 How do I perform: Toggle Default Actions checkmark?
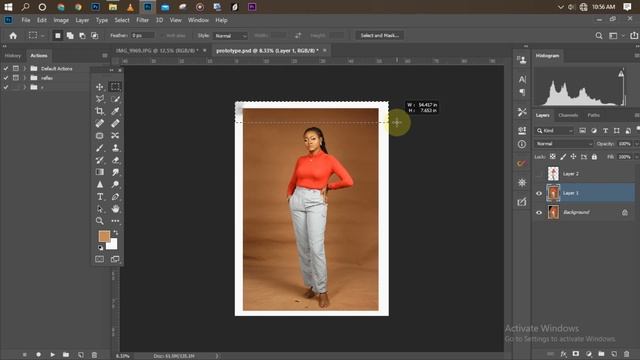pos(6,68)
